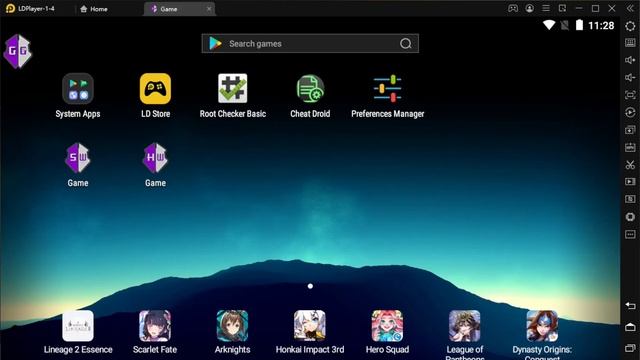Open Hero Squad game
Screen dimensions: 640x360
pyautogui.click(x=387, y=326)
